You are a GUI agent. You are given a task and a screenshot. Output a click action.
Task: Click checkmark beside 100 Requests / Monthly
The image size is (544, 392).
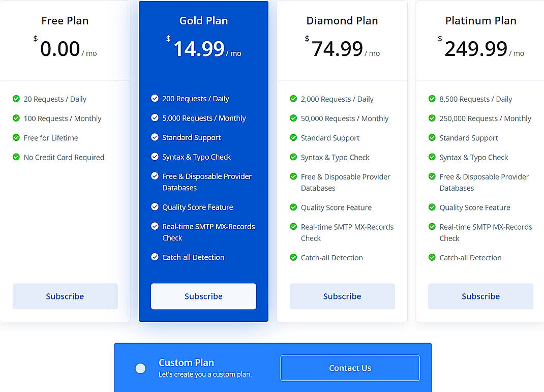tap(16, 118)
